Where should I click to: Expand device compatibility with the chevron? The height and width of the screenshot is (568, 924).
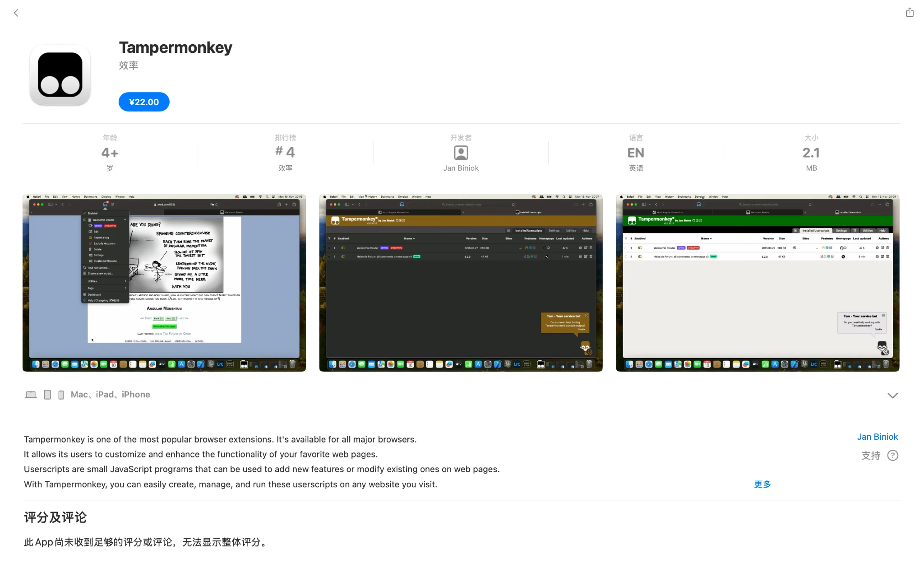coord(892,396)
